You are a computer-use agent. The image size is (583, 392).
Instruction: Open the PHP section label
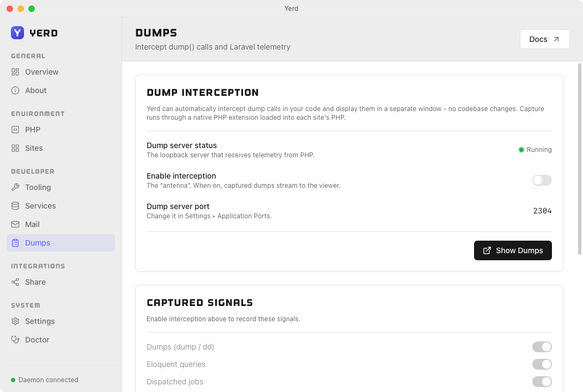(33, 130)
